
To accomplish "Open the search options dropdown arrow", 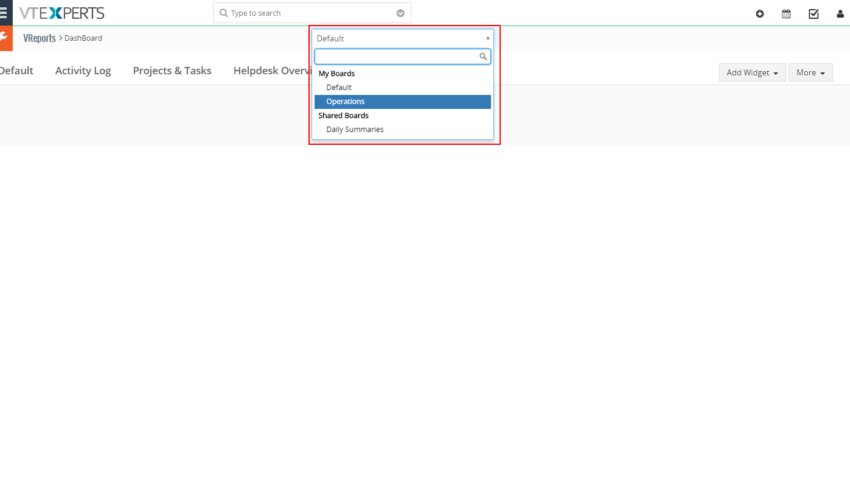I will (400, 13).
